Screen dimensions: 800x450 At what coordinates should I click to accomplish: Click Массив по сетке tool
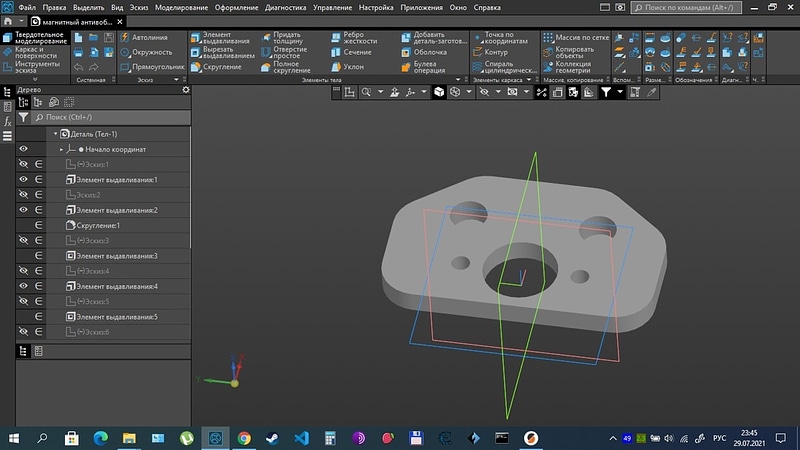(576, 38)
